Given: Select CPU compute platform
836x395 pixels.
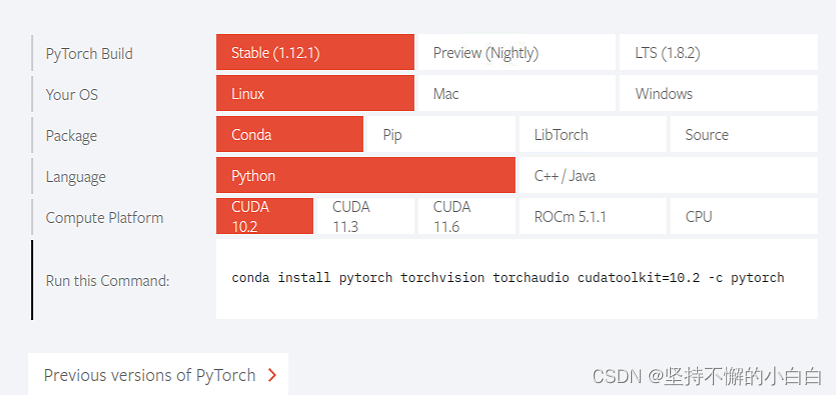Looking at the screenshot, I should [x=744, y=216].
